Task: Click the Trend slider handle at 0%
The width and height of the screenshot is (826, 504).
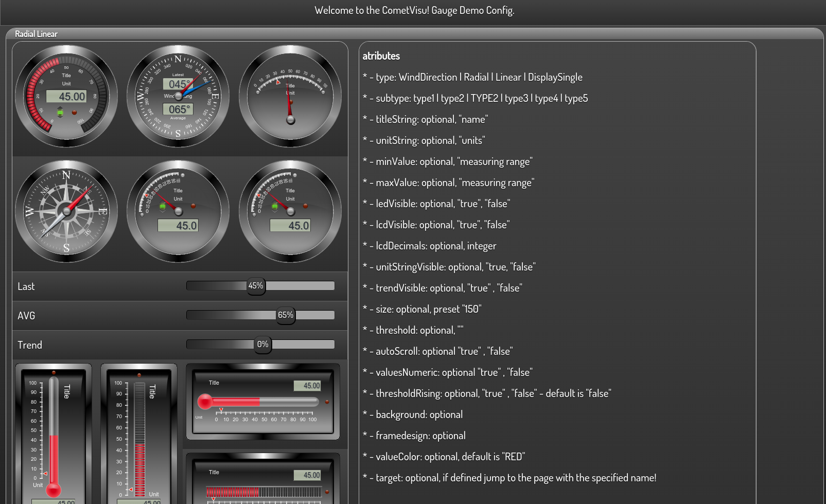Action: [263, 345]
